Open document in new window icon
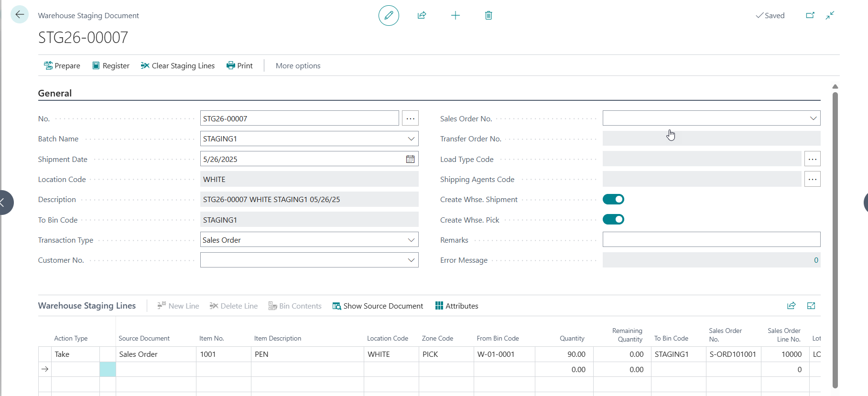Viewport: 868px width, 396px height. pos(810,15)
